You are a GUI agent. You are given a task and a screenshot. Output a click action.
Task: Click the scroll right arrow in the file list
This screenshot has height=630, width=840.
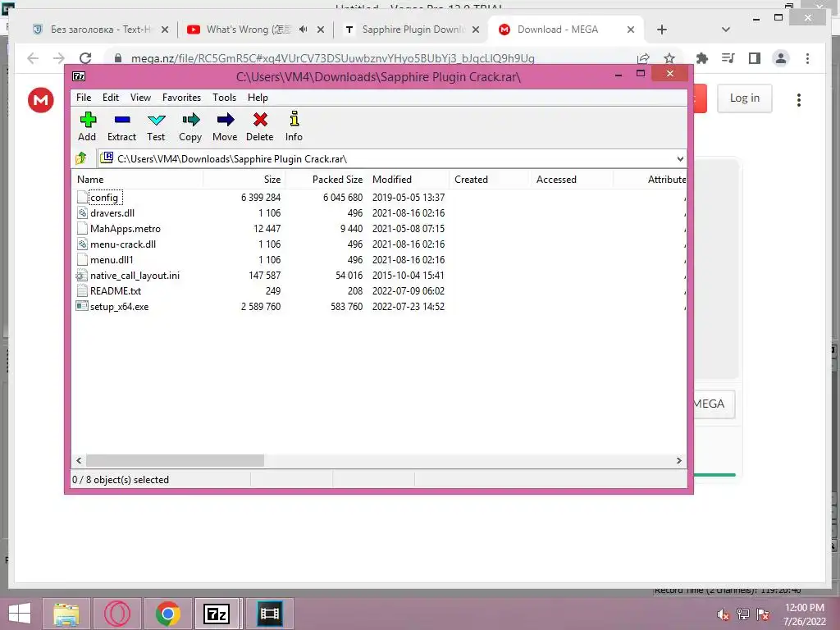678,461
